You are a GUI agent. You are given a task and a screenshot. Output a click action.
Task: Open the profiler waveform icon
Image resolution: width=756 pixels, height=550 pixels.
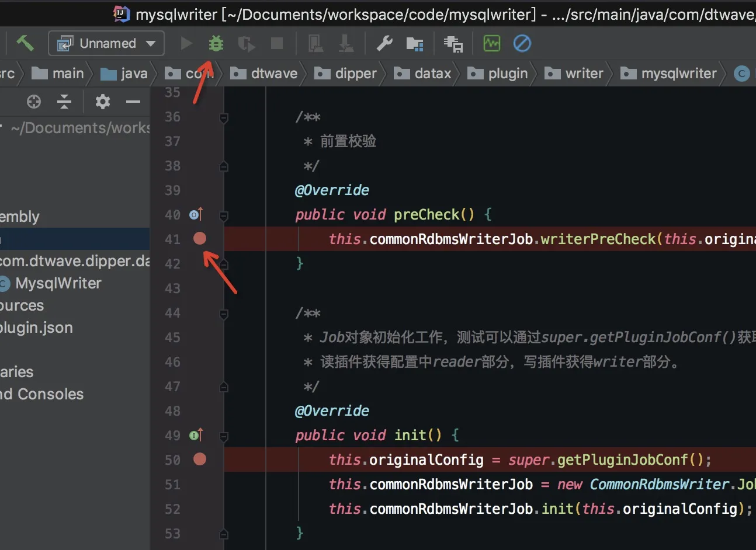(x=492, y=43)
